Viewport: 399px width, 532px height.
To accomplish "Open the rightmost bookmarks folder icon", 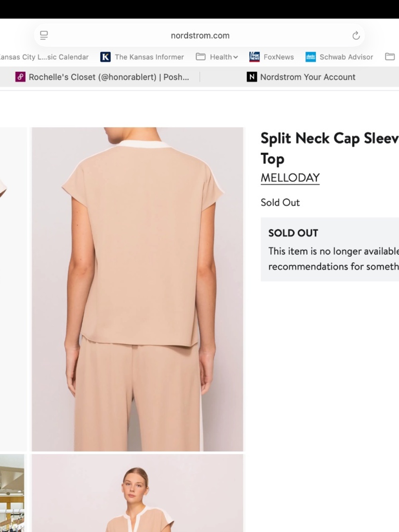I will 390,57.
